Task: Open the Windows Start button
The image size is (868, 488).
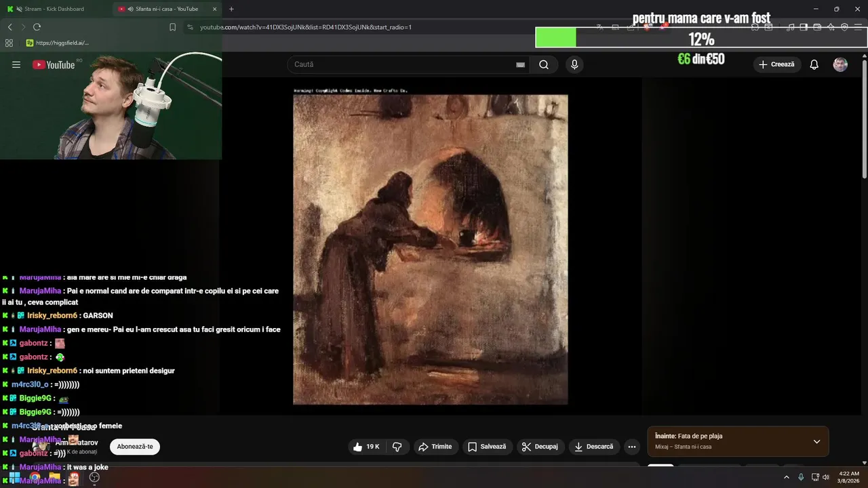Action: pos(14,477)
